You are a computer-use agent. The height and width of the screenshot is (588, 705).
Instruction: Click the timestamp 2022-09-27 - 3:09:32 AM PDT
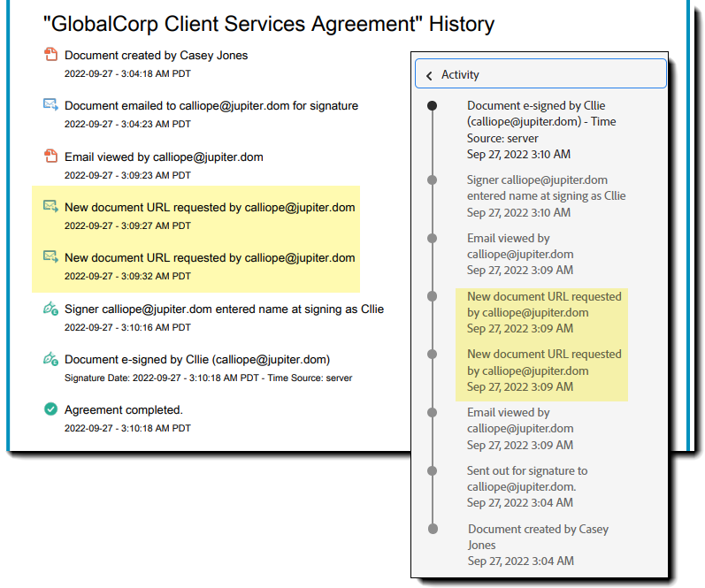pyautogui.click(x=127, y=276)
